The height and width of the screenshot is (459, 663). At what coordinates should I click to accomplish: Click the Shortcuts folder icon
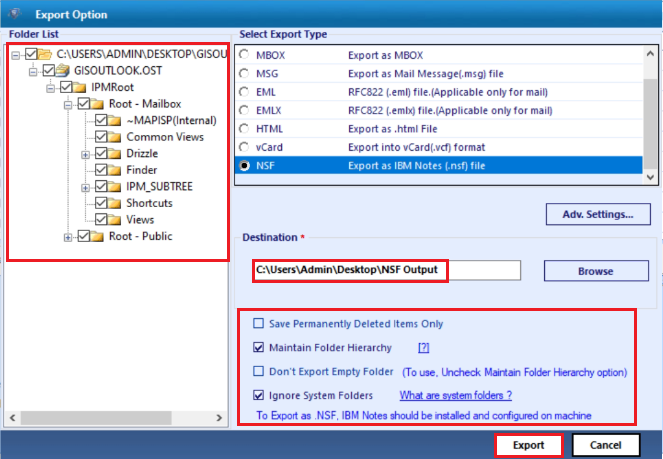point(114,203)
